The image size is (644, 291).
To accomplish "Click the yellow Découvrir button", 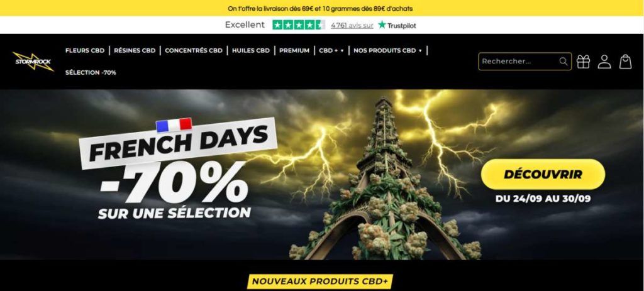I will pyautogui.click(x=543, y=174).
